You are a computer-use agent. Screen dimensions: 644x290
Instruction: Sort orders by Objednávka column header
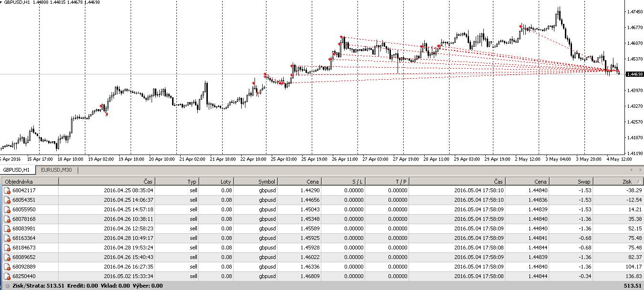[30, 182]
